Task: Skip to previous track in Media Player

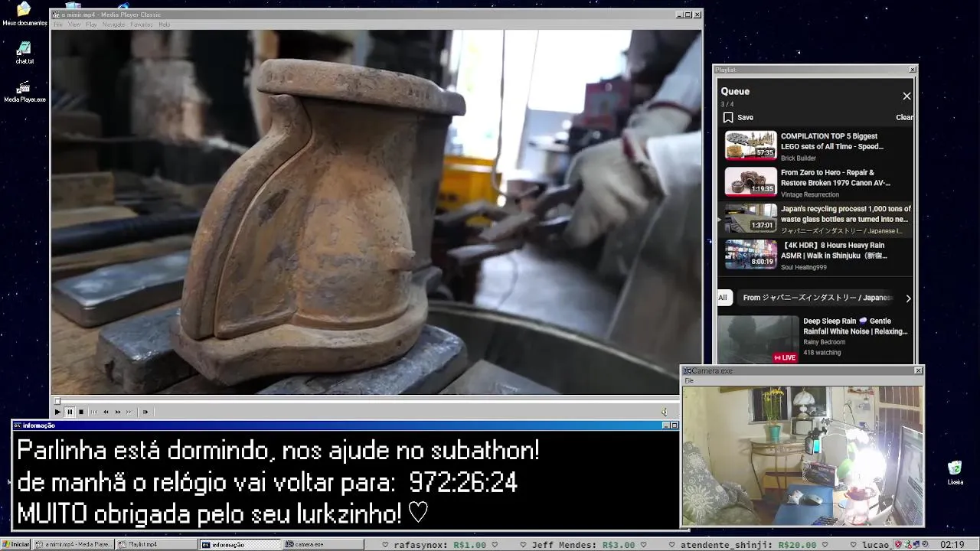Action: [94, 412]
